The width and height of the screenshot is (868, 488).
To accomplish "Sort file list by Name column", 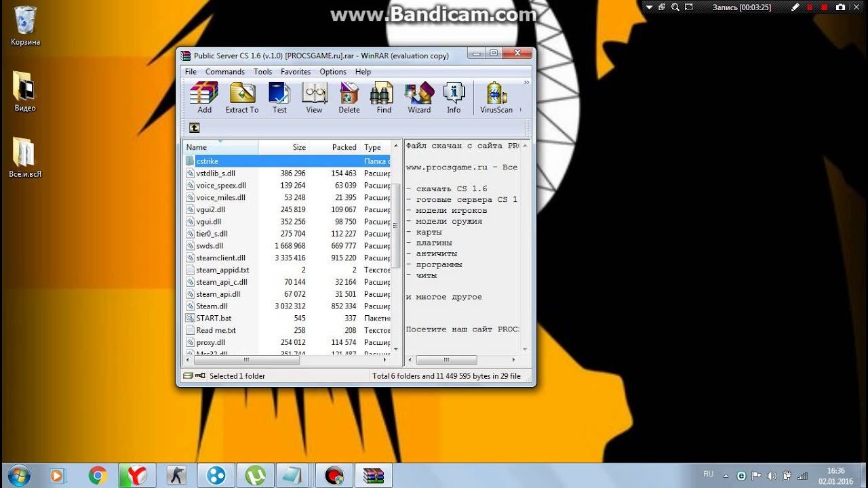I will 220,147.
